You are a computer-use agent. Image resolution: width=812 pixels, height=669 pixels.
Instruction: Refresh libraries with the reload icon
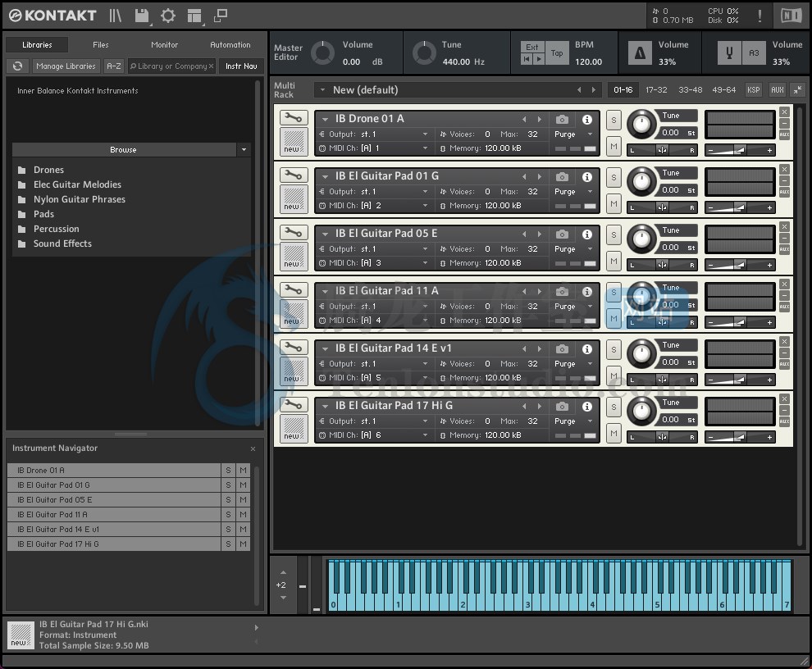pyautogui.click(x=17, y=66)
